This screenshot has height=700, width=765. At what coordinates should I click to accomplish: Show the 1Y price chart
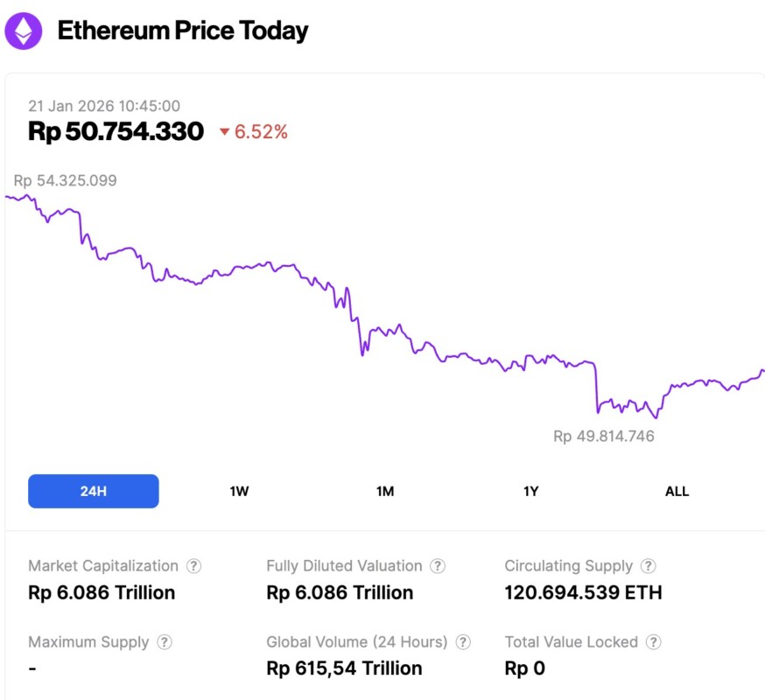pyautogui.click(x=530, y=491)
